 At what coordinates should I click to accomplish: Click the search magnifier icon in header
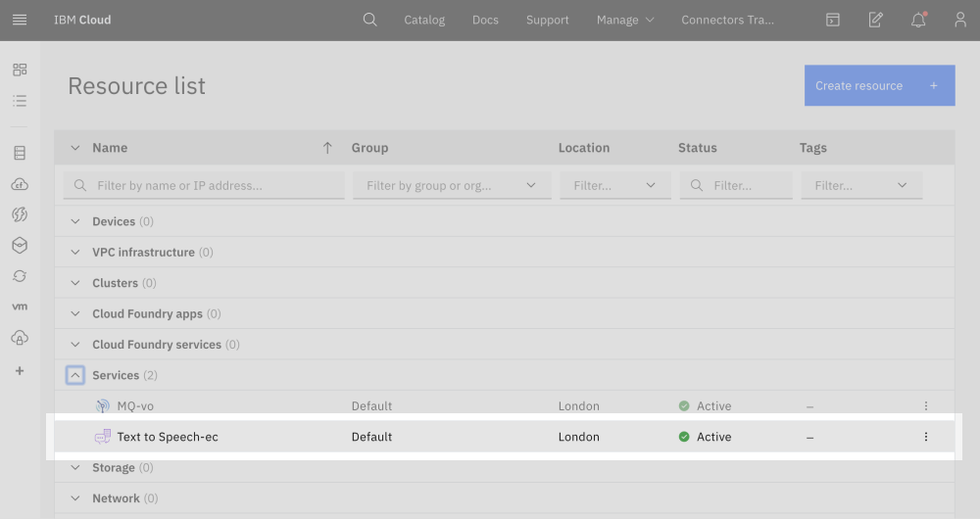(x=369, y=20)
